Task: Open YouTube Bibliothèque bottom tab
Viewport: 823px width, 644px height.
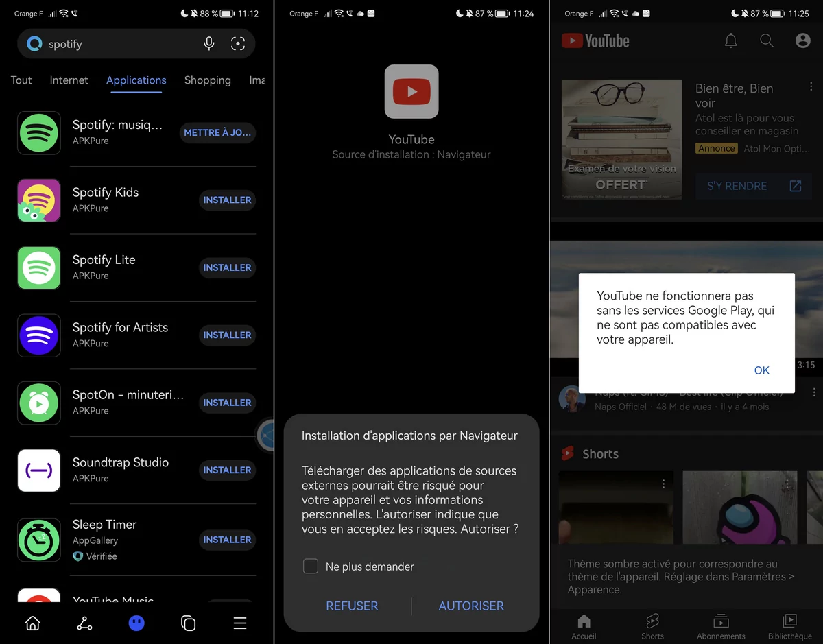Action: pos(790,626)
